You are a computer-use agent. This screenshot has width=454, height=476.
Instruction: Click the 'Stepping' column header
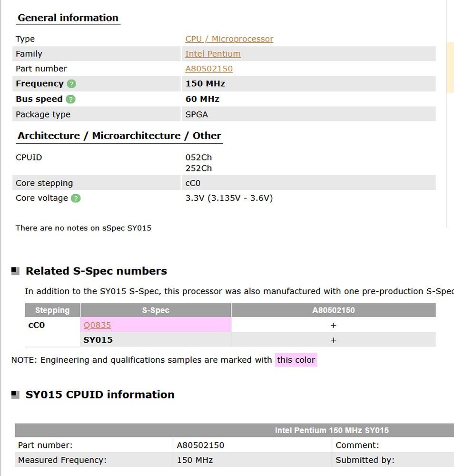coord(52,310)
